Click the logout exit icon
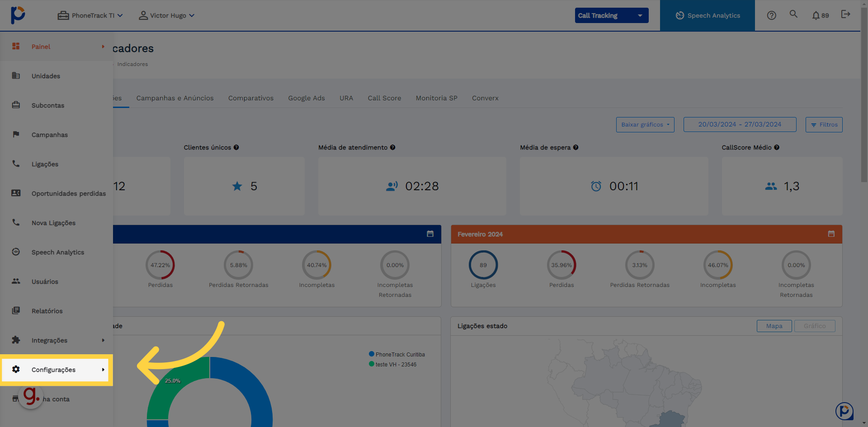Screen dimensions: 868x427 [845, 14]
